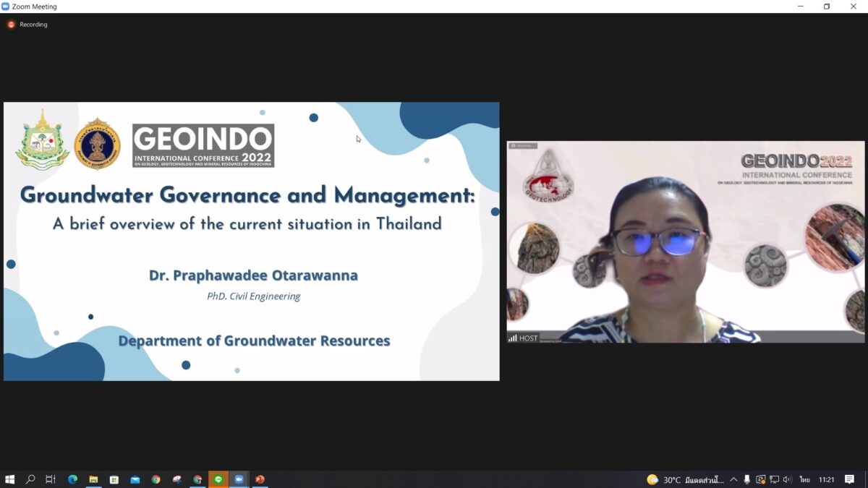The image size is (868, 488).
Task: Click the GEOINDO 2022 logo on the slide
Action: tap(203, 145)
